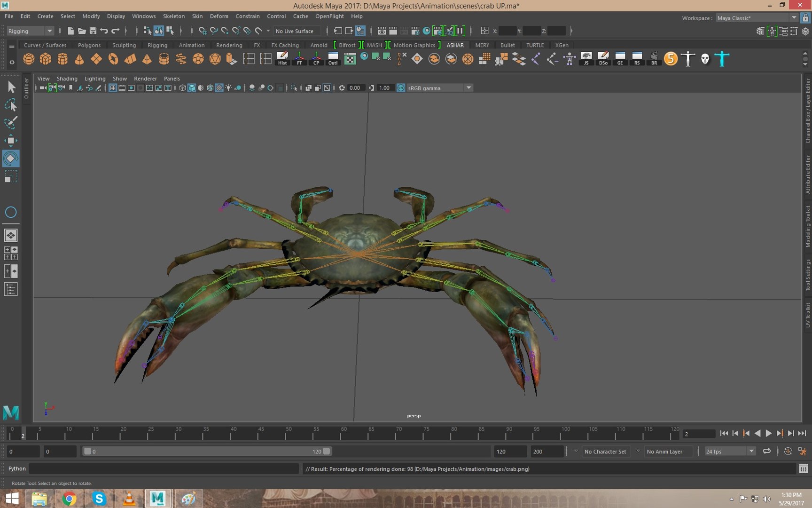Screen dimensions: 812x508
Task: Open the Maya Classic workspace dropdown
Action: pyautogui.click(x=757, y=18)
